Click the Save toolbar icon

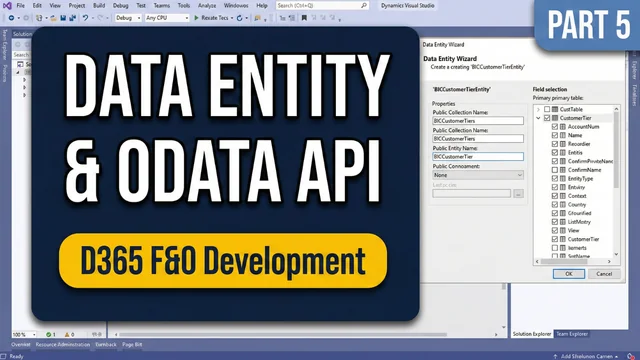(63, 18)
